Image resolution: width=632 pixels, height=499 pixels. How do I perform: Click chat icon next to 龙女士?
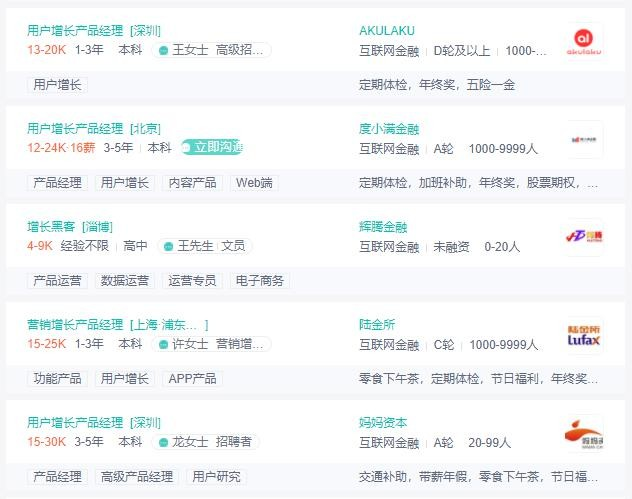pos(163,441)
